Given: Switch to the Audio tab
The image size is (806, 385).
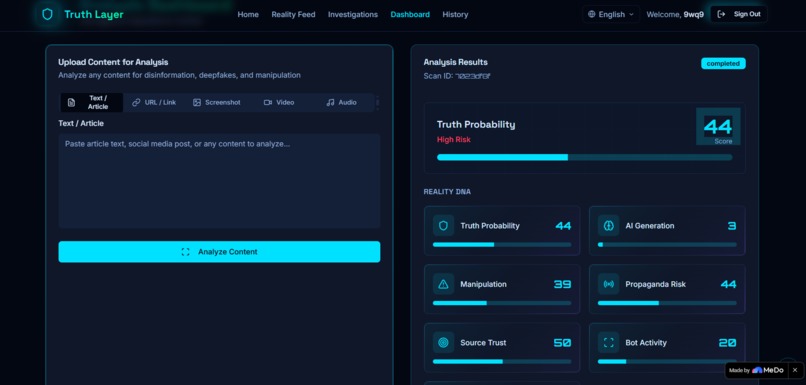Looking at the screenshot, I should pos(341,102).
